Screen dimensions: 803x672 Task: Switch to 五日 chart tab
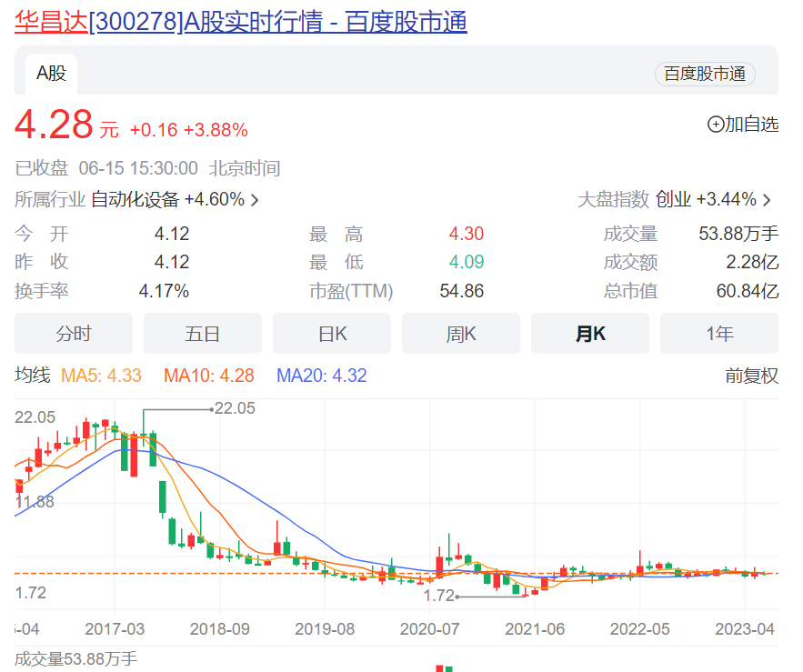[x=203, y=334]
